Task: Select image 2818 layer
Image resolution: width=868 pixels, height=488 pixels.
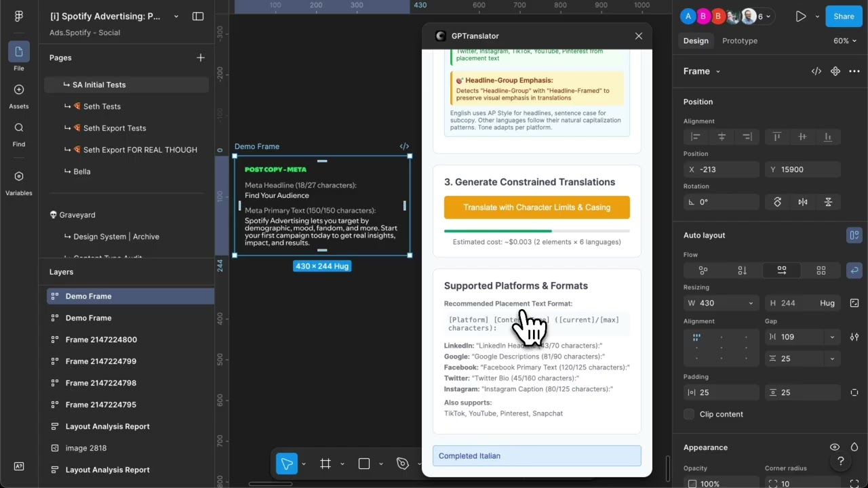Action: click(130, 448)
